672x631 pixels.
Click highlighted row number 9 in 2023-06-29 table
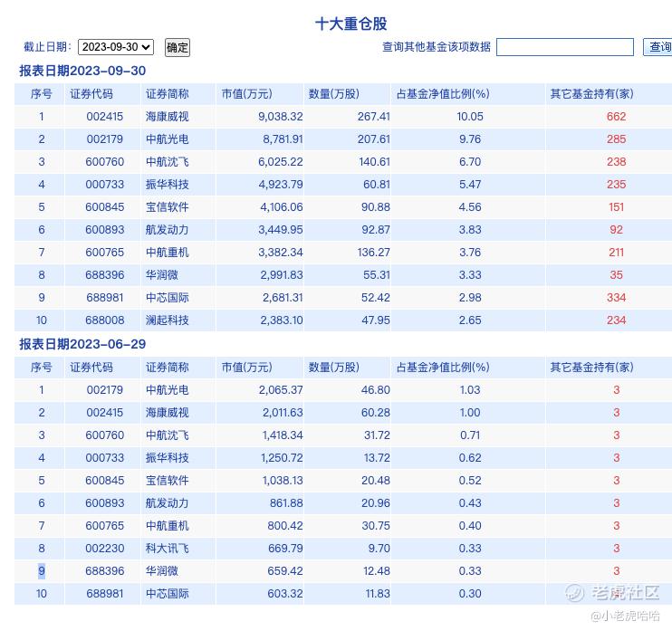coord(42,571)
